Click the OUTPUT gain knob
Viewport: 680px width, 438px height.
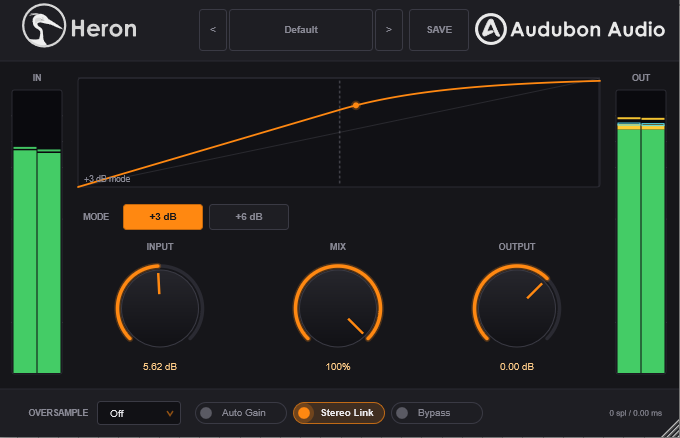pyautogui.click(x=517, y=307)
